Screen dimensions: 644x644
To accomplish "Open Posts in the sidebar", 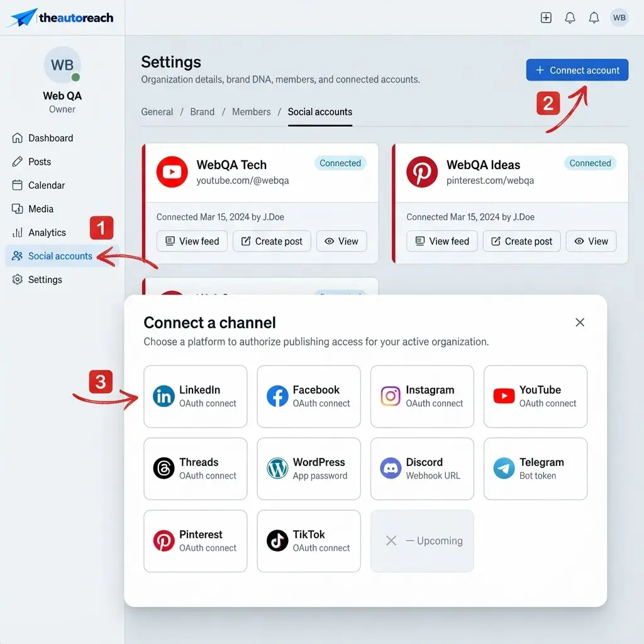I will coord(62,162).
